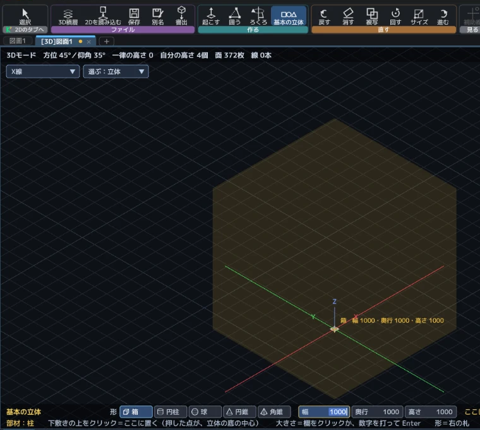Click the 2Dのタブへ button
480x430 pixels.
(25, 30)
